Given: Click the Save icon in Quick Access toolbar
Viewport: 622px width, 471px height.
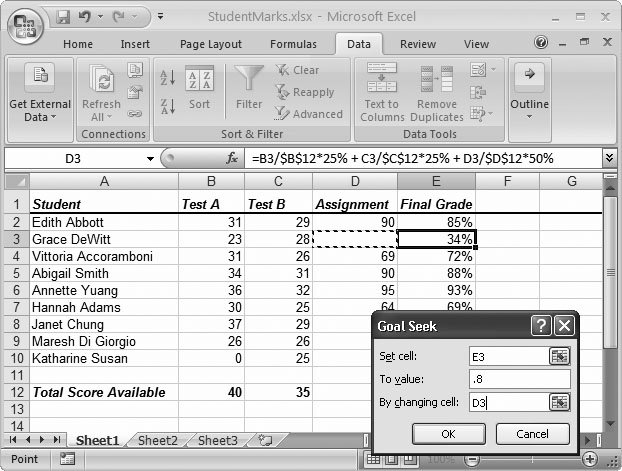Looking at the screenshot, I should coord(63,17).
